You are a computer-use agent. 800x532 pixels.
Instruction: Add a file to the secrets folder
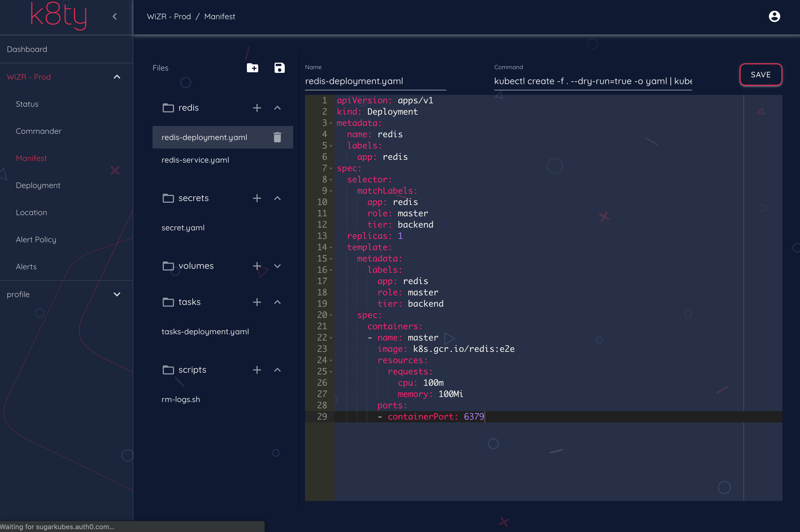(257, 198)
